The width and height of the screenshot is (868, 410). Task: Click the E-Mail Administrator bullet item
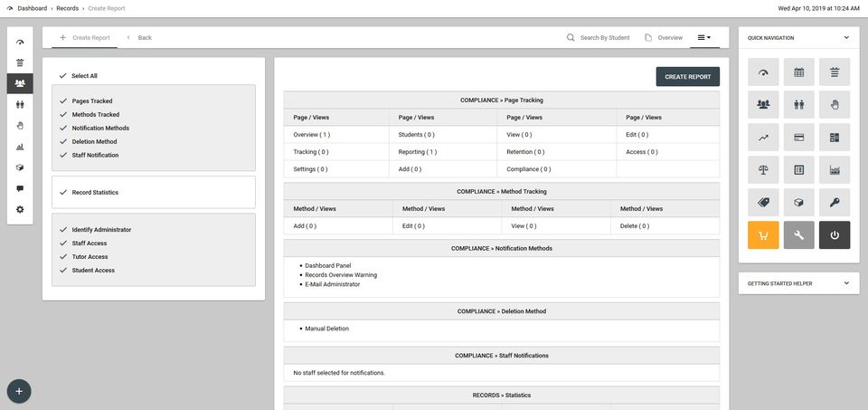point(332,284)
